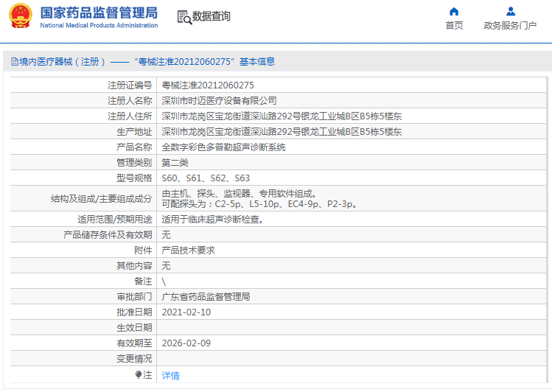Click 国家药品监督管理局 site title
The image size is (552, 392).
[99, 13]
